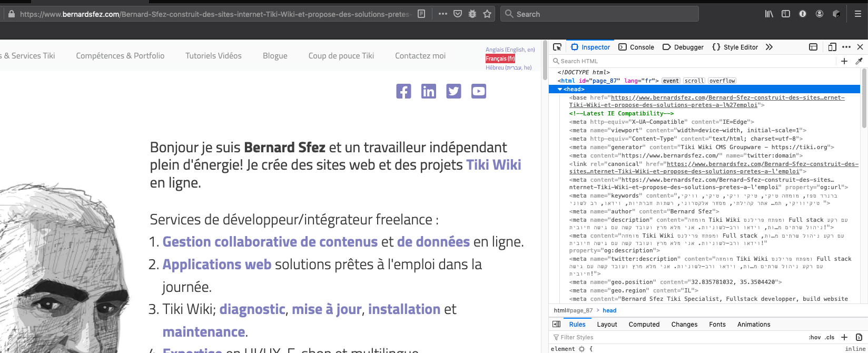Image resolution: width=868 pixels, height=353 pixels.
Task: Save page to Pocket icon
Action: tap(458, 14)
